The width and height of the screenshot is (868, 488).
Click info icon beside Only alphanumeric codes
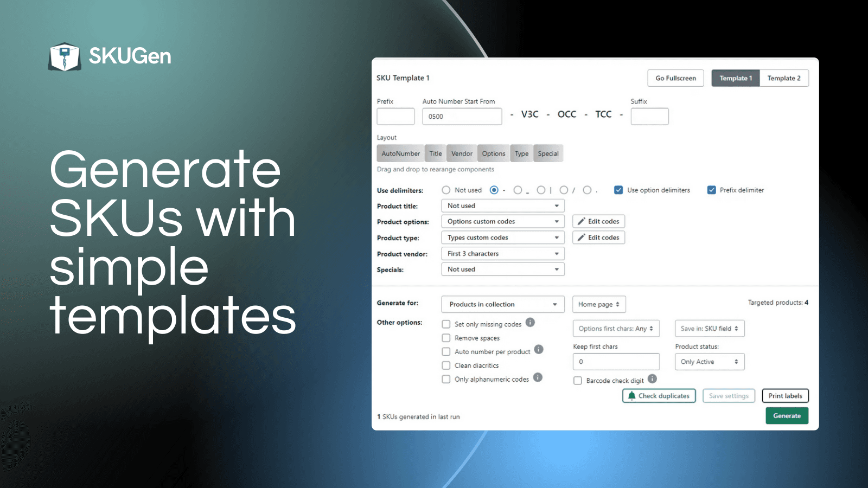538,377
